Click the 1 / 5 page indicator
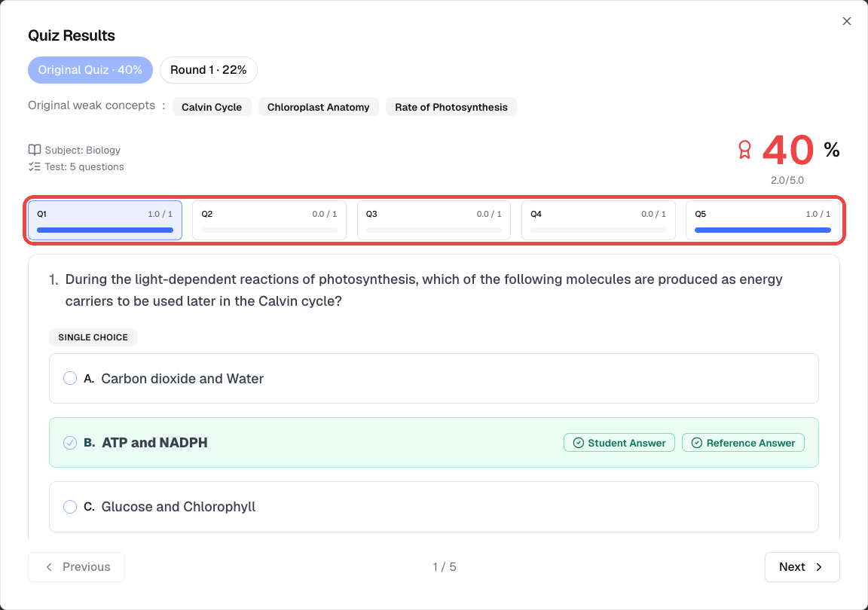 [444, 567]
